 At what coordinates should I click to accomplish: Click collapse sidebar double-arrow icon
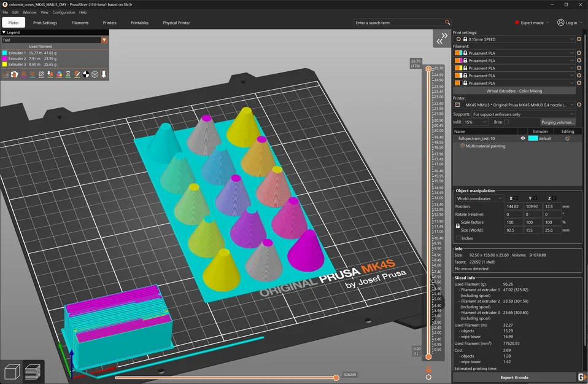pyautogui.click(x=442, y=39)
